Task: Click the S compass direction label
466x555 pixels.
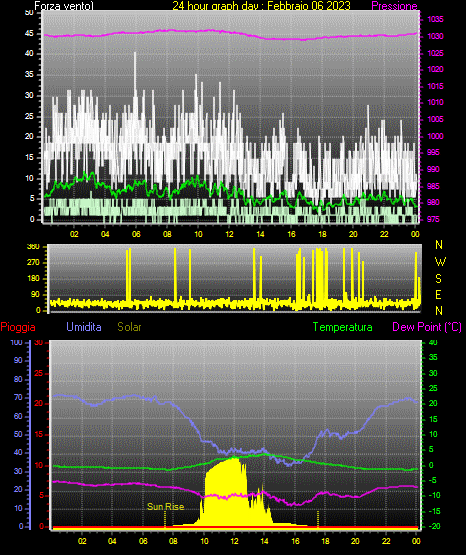Action: (x=438, y=279)
